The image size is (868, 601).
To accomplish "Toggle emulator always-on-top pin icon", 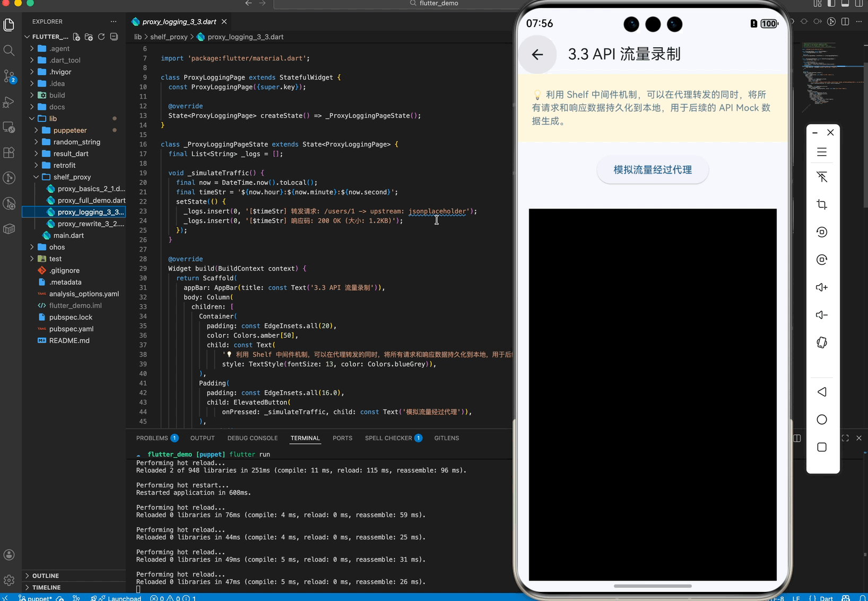I will [x=822, y=177].
